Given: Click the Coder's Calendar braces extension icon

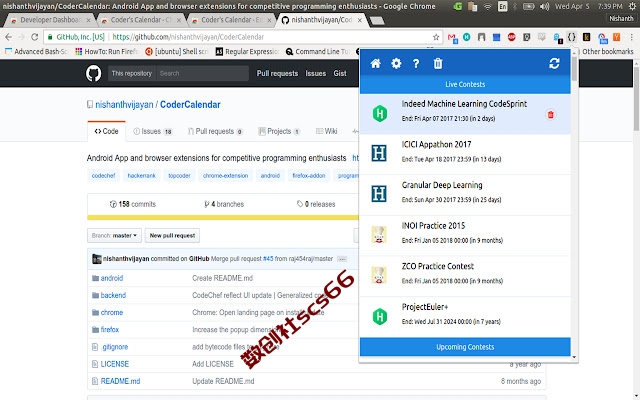Looking at the screenshot, I should pos(571,37).
